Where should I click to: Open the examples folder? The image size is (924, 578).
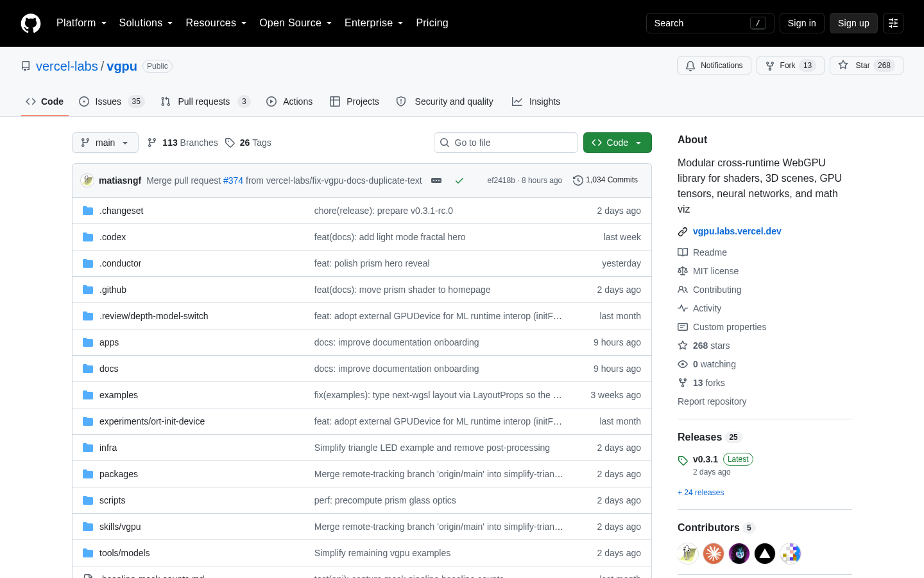119,395
